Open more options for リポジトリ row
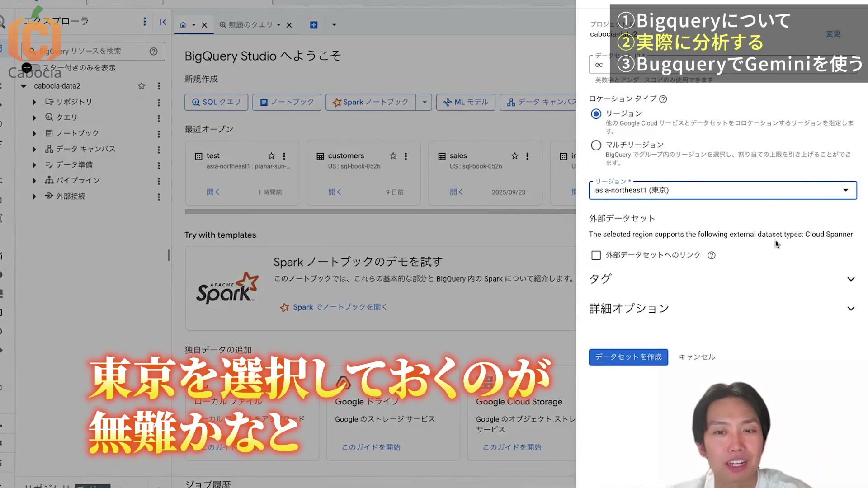 [159, 103]
